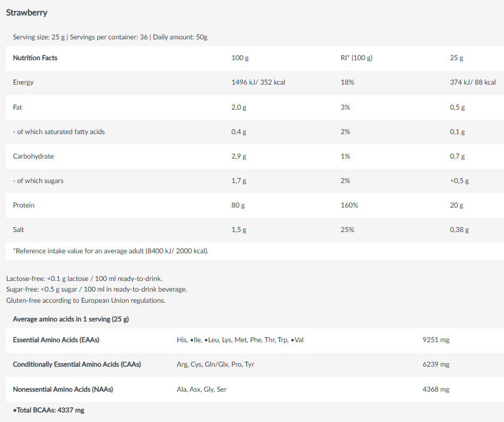
Task: Select the Gluten-free regulations line
Action: pos(86,301)
